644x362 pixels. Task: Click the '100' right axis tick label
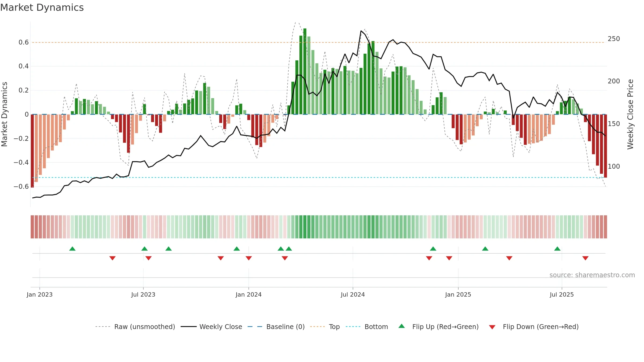[x=614, y=167]
